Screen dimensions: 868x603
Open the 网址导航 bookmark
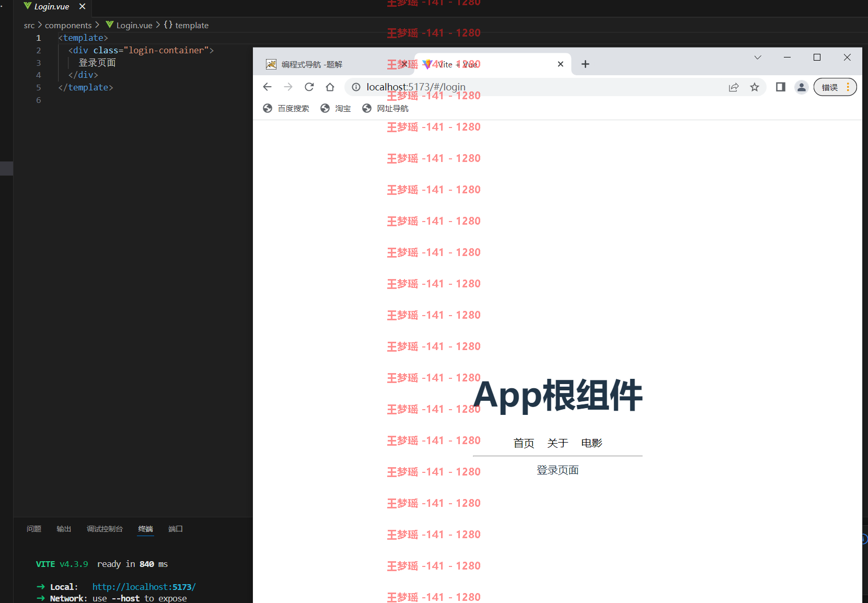[x=386, y=108]
